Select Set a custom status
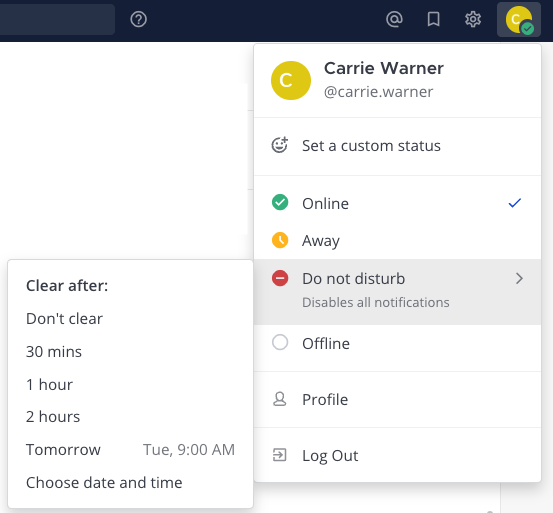Viewport: 553px width, 513px height. [397, 146]
